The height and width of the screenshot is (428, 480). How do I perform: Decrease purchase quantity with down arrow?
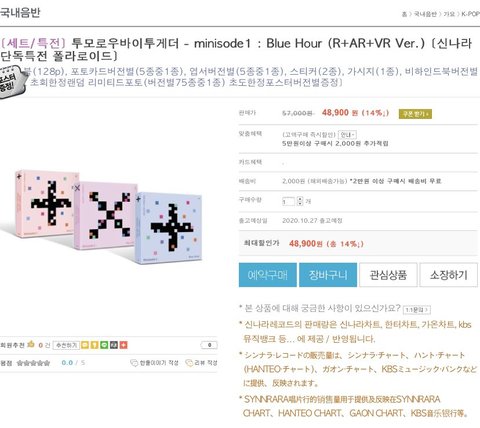click(x=300, y=203)
